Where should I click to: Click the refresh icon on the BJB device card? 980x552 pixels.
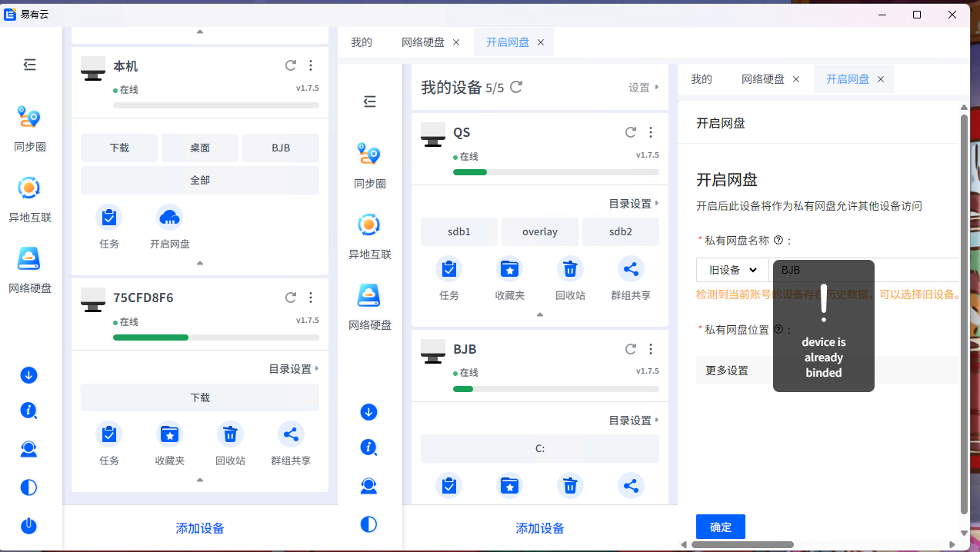point(631,349)
